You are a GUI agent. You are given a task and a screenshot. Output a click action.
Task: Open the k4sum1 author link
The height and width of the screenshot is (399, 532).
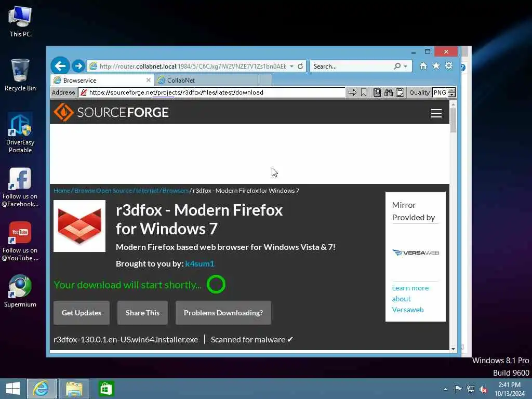tap(199, 263)
